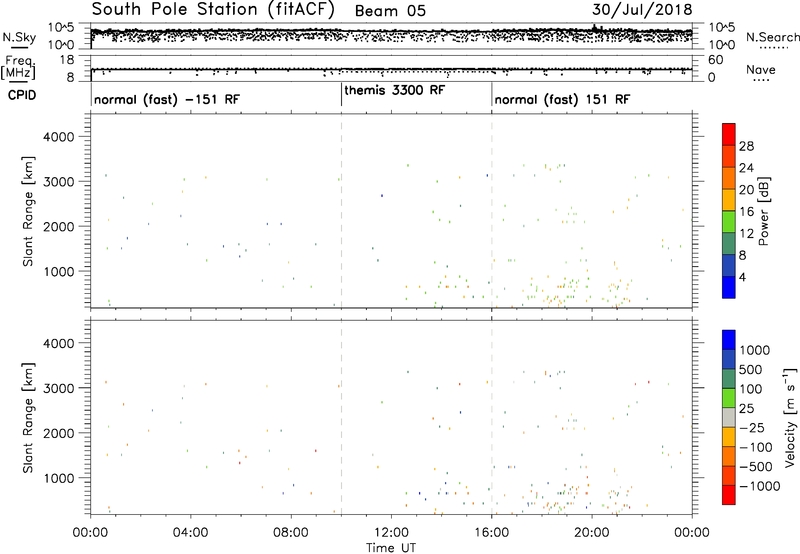Click the '1000' range tick of Velocity panel

[x=59, y=478]
